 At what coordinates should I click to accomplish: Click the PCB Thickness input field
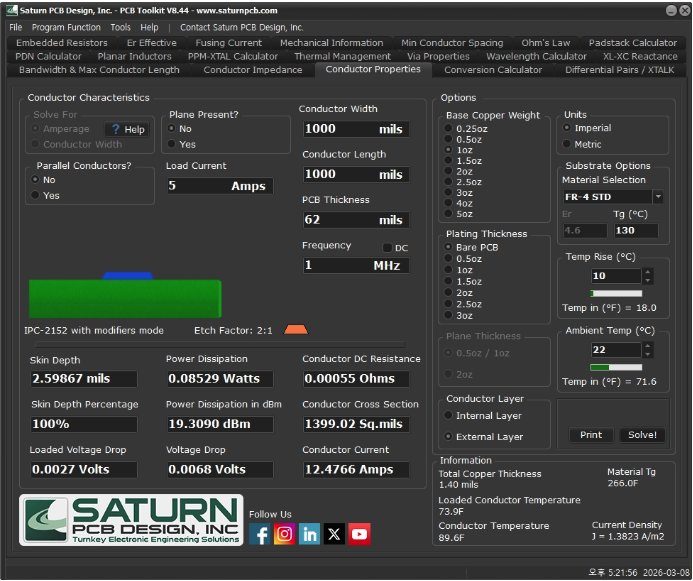(356, 220)
